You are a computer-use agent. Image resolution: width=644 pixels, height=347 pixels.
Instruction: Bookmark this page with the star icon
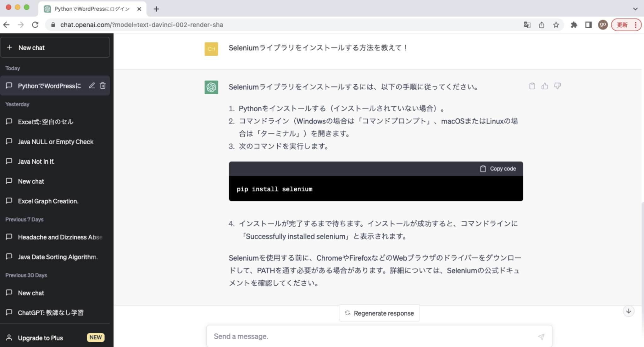(556, 25)
